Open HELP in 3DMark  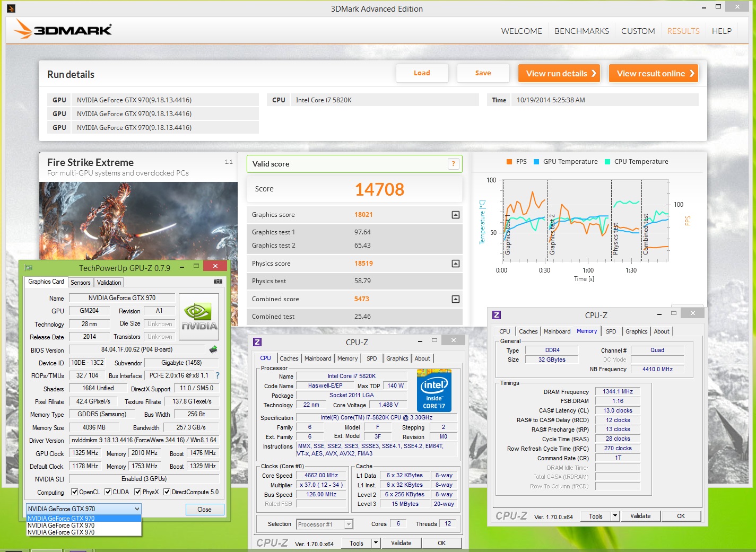[722, 31]
